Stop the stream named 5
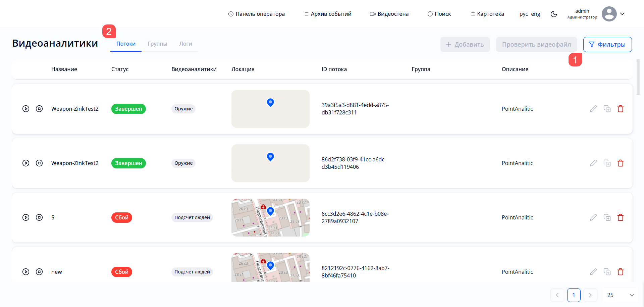644x307 pixels. click(x=39, y=217)
